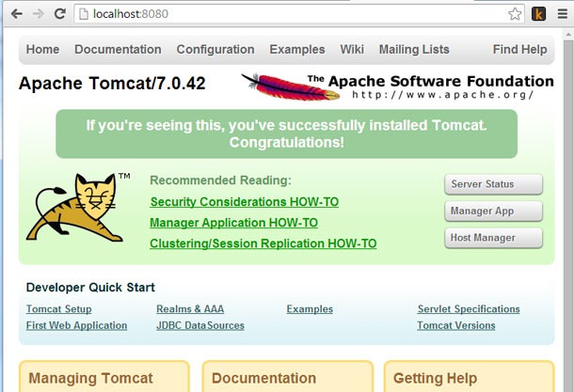Open the Wiki nav item
This screenshot has width=574, height=392.
pos(352,50)
